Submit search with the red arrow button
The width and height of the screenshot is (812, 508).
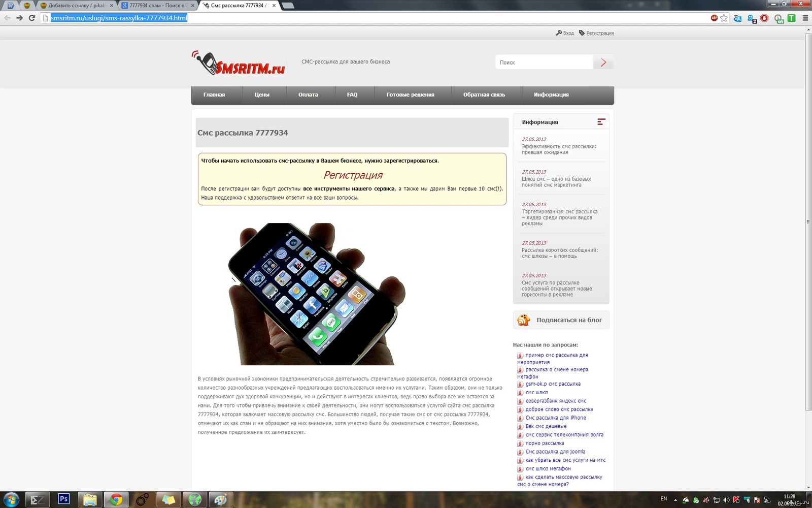click(603, 62)
